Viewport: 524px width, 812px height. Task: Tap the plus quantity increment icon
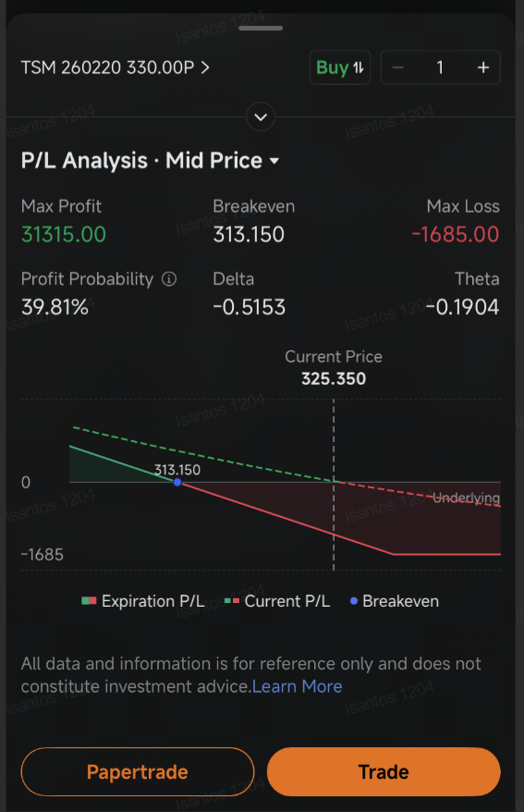coord(483,68)
